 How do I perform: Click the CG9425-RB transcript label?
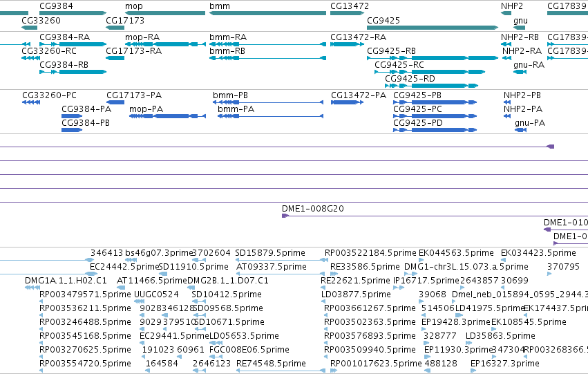coord(391,50)
